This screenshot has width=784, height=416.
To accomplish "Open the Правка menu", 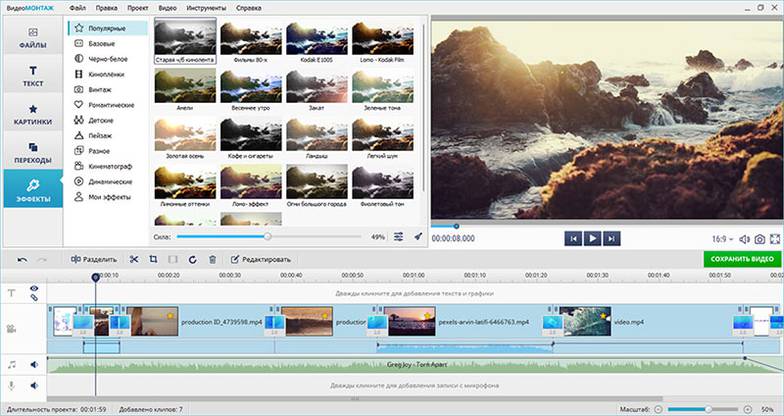I will click(x=106, y=8).
